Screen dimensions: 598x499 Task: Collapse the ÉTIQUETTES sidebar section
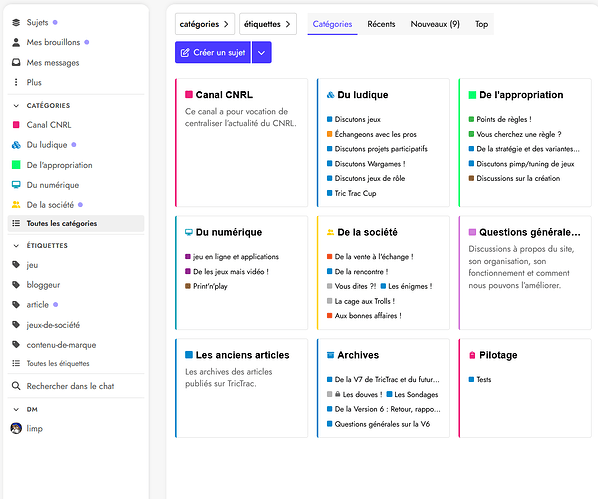pos(16,246)
